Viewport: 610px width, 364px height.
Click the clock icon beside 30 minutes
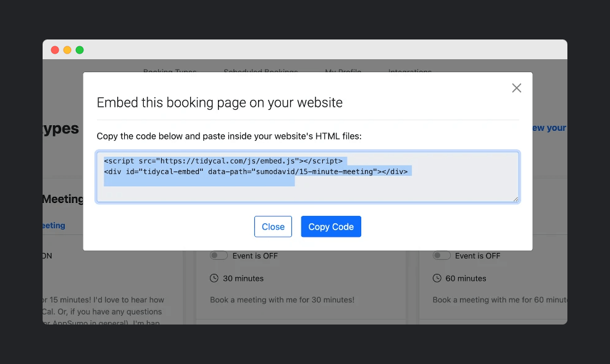point(214,278)
